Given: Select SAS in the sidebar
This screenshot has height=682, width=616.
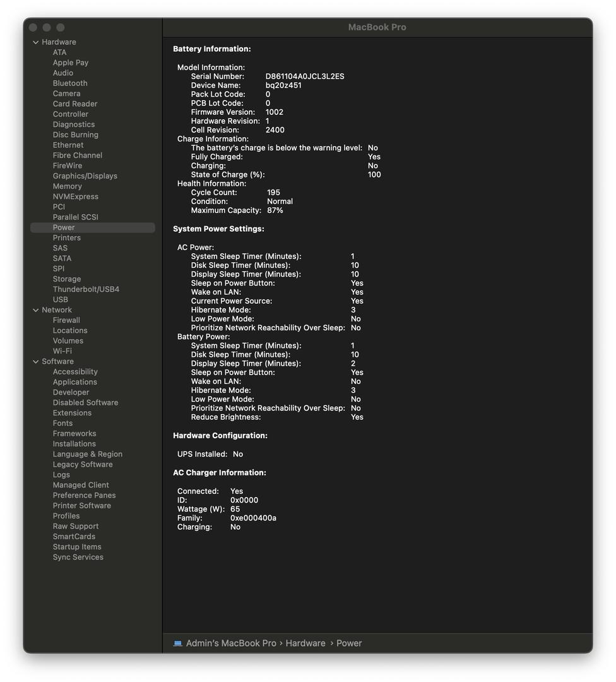Looking at the screenshot, I should click(60, 248).
